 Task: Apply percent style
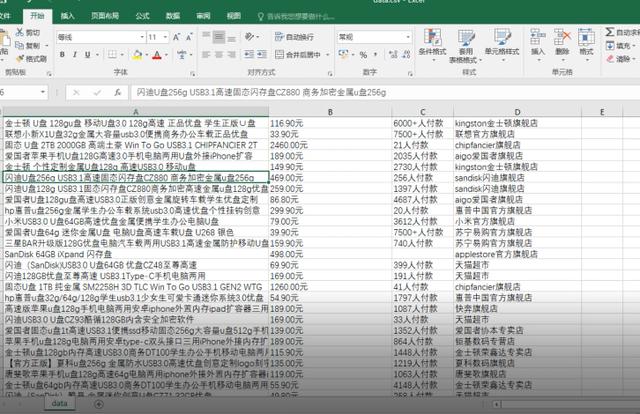[363, 55]
